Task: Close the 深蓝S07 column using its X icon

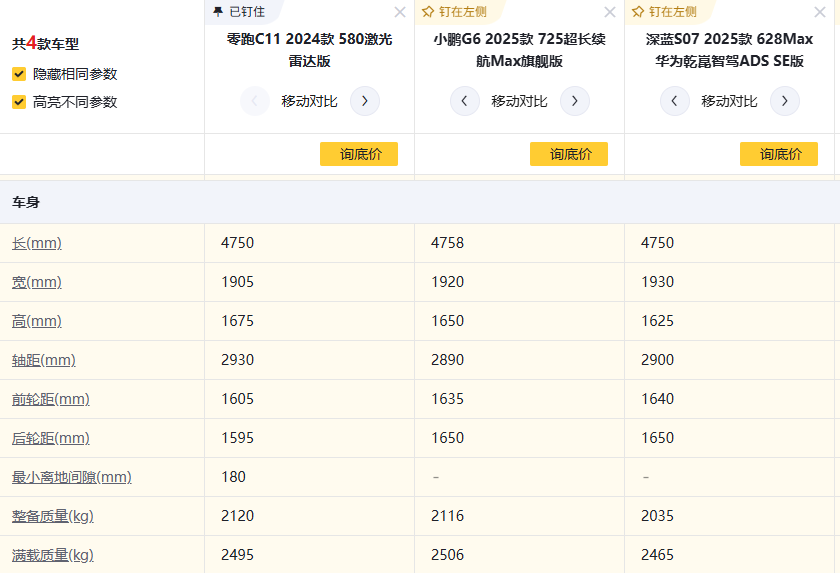Action: (x=820, y=12)
